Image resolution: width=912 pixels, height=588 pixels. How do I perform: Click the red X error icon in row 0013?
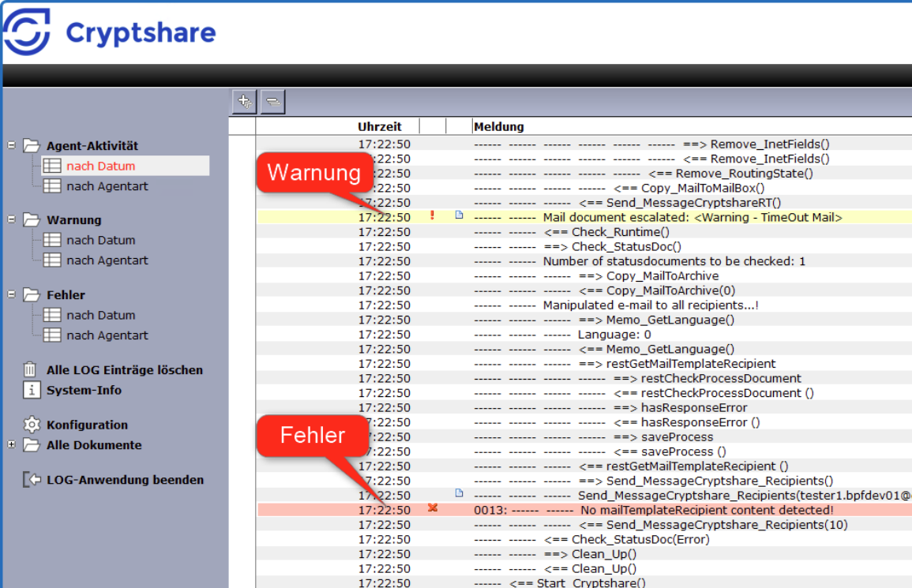tap(433, 507)
